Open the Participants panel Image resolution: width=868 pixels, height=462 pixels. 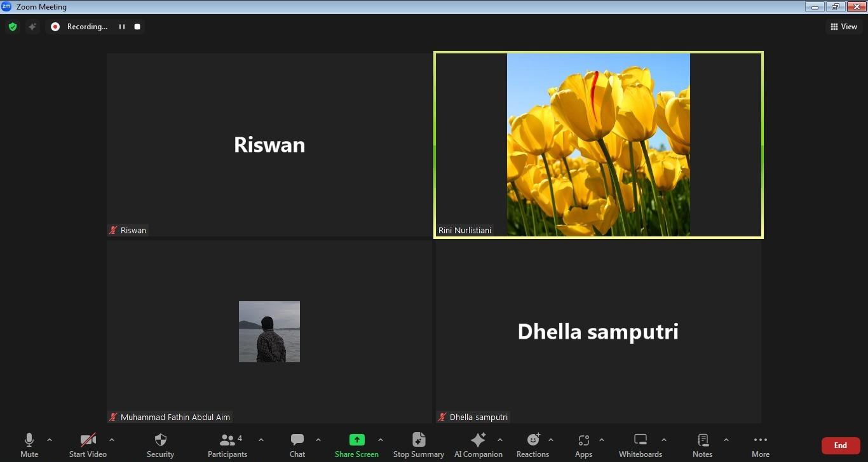pyautogui.click(x=227, y=445)
